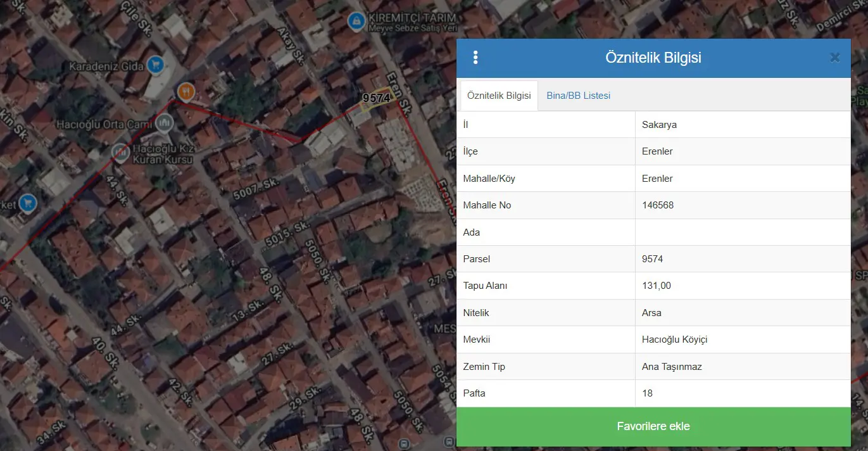Image resolution: width=868 pixels, height=451 pixels.
Task: Close the Öznitelik Bilgisi panel
Action: click(x=835, y=58)
